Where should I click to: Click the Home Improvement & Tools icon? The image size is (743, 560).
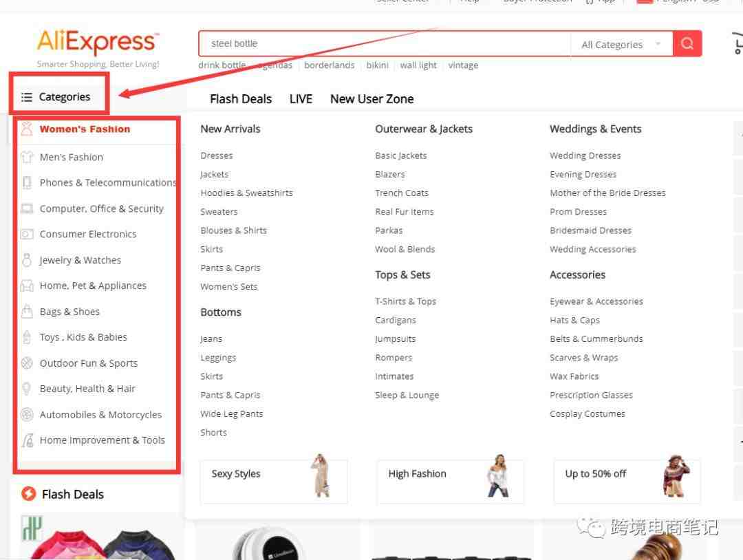tap(28, 440)
